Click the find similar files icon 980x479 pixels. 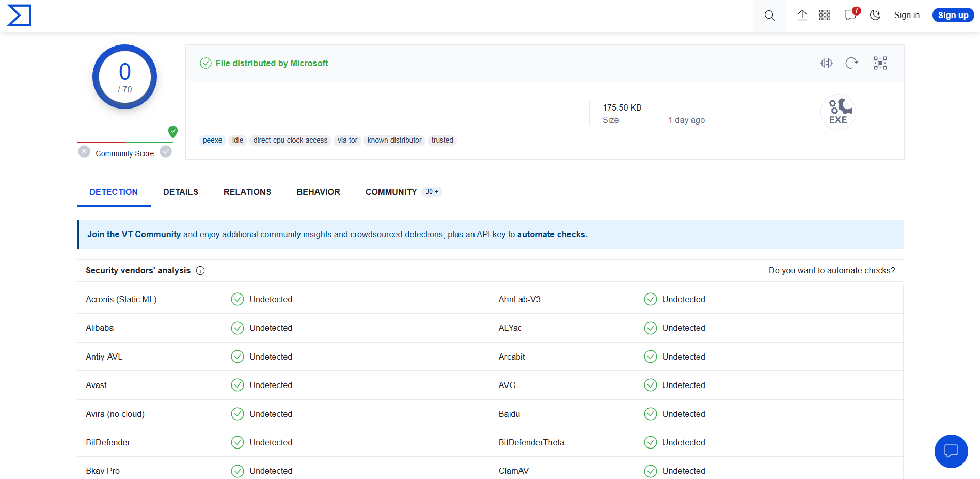click(827, 63)
